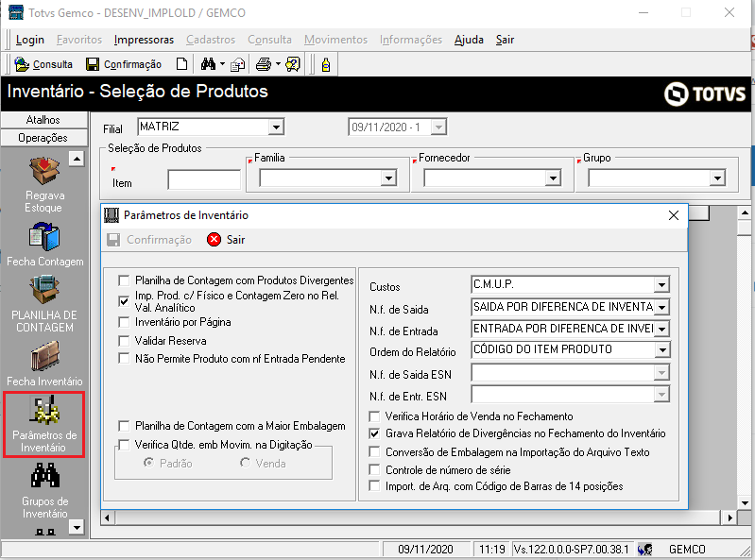
Task: Open the Sair menu
Action: (x=505, y=40)
